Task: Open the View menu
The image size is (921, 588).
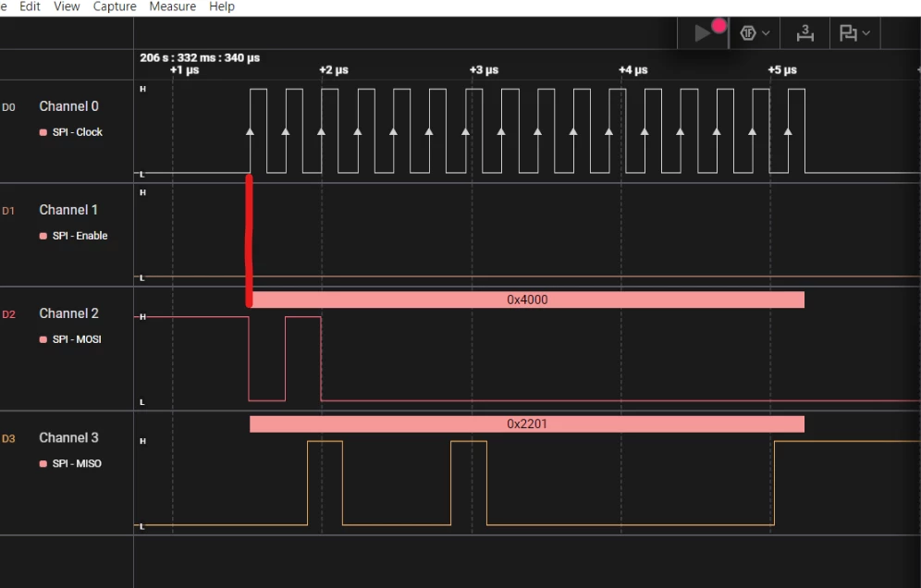Action: (67, 6)
